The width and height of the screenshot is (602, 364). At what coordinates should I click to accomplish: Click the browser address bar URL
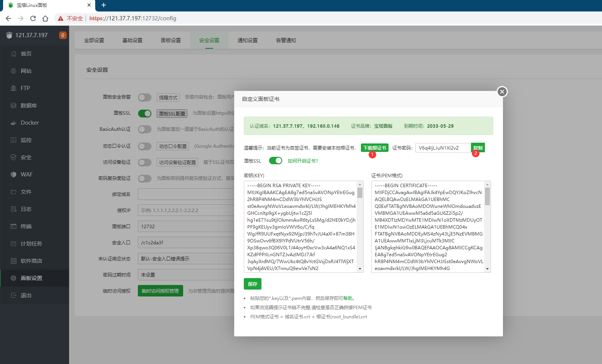(x=133, y=18)
